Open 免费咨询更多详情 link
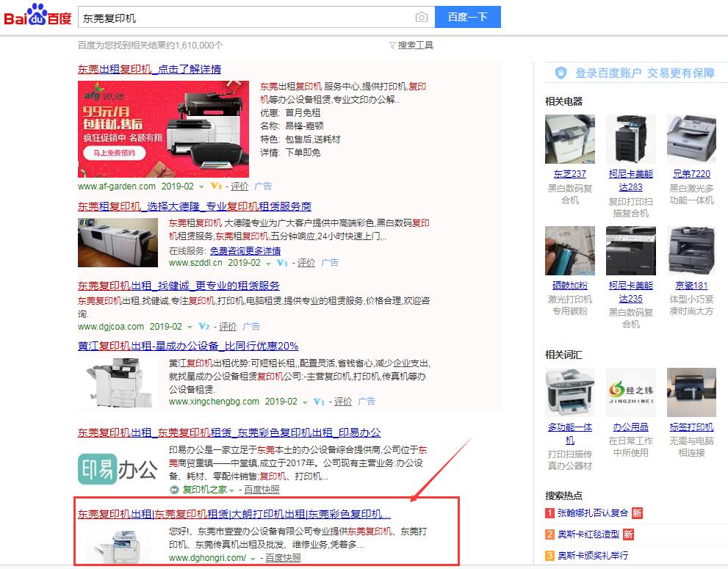728x569 pixels. point(245,250)
